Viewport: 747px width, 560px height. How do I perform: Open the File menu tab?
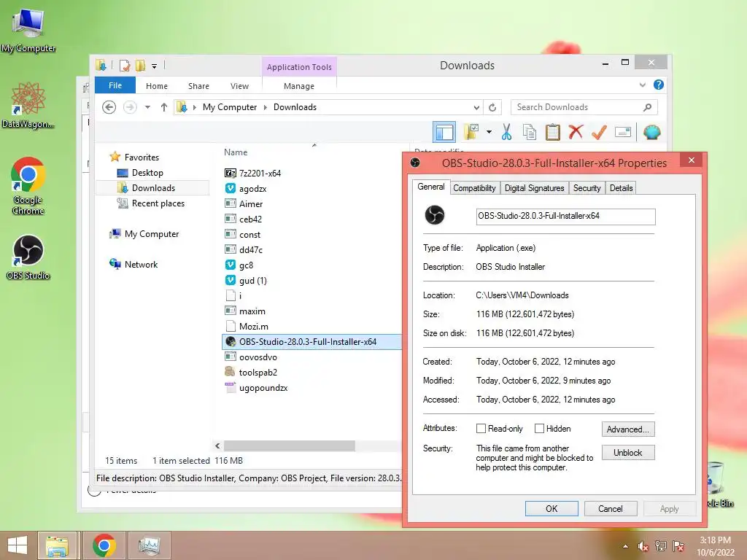pos(115,85)
